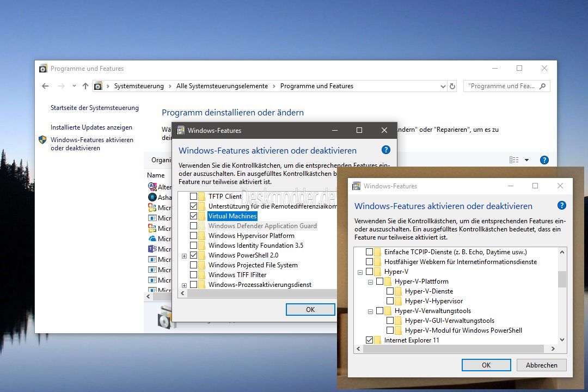Image resolution: width=588 pixels, height=392 pixels.
Task: Click the view options icon in the program list toolbar
Action: coord(514,160)
